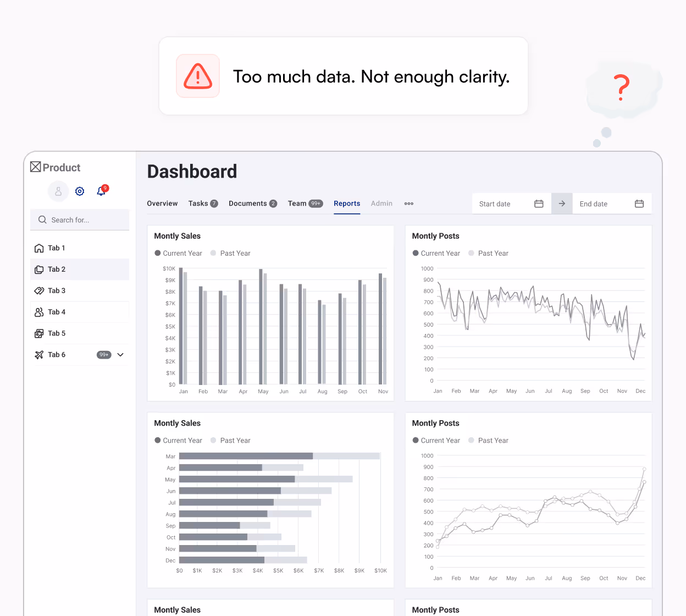This screenshot has height=616, width=686.
Task: Select the Admin tab
Action: click(x=381, y=204)
